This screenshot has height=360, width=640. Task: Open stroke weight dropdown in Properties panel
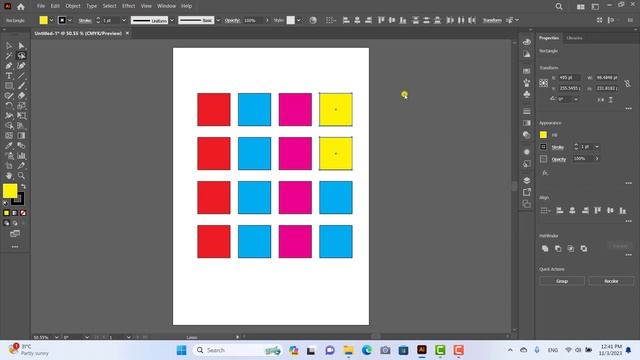click(x=597, y=147)
